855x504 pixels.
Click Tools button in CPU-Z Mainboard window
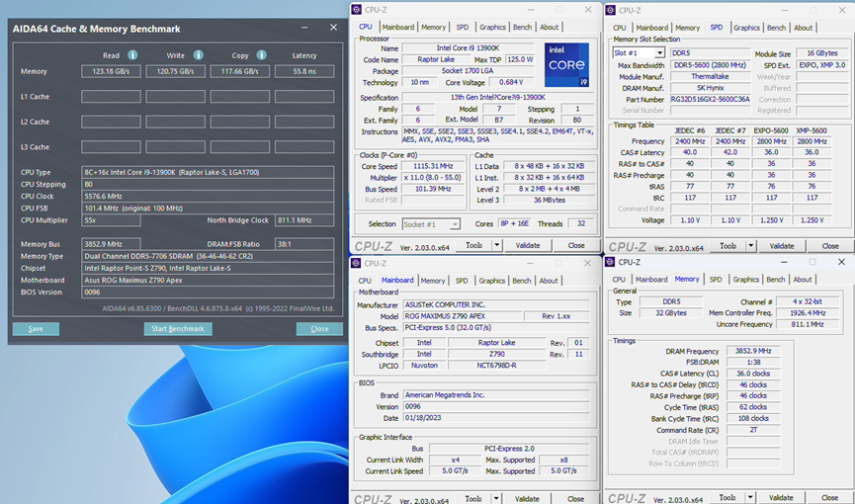[473, 498]
